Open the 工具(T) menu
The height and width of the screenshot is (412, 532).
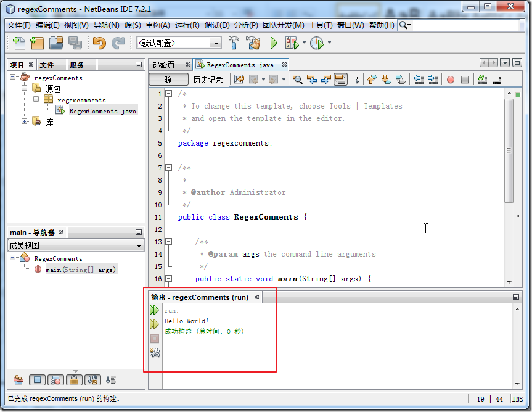tap(321, 25)
